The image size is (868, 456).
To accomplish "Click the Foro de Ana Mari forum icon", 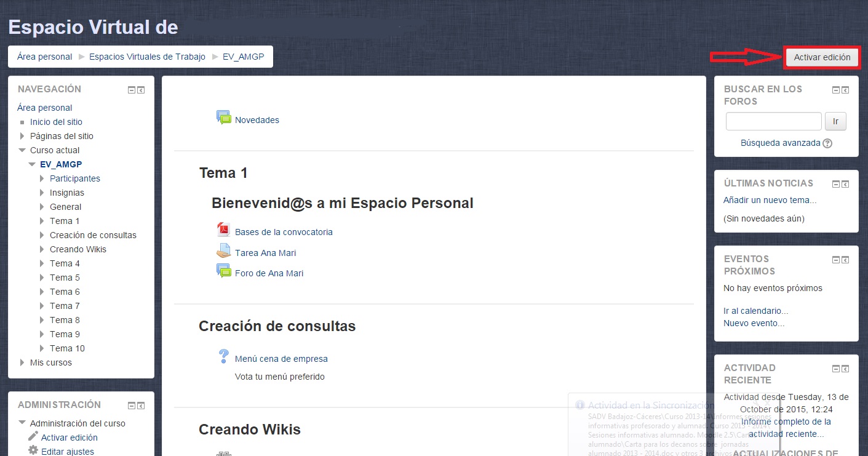I will click(x=223, y=271).
